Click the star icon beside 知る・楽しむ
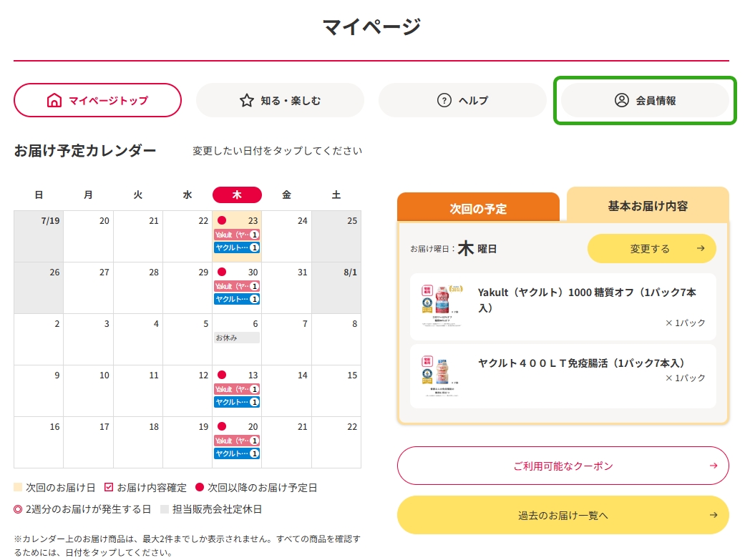Image resolution: width=750 pixels, height=560 pixels. [x=246, y=100]
